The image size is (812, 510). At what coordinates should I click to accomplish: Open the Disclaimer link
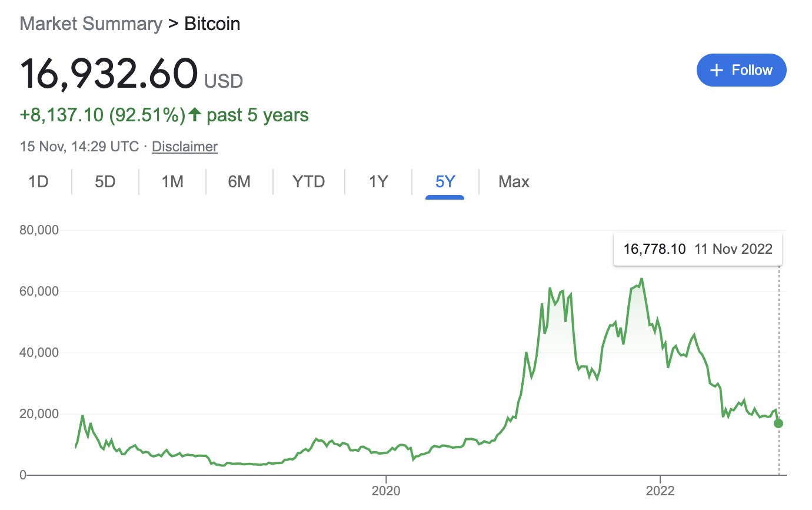184,146
